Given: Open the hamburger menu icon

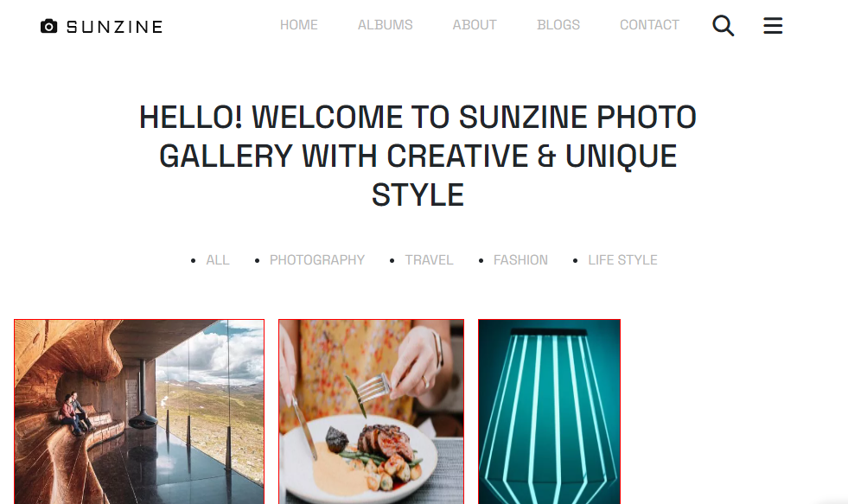Looking at the screenshot, I should click(x=773, y=25).
